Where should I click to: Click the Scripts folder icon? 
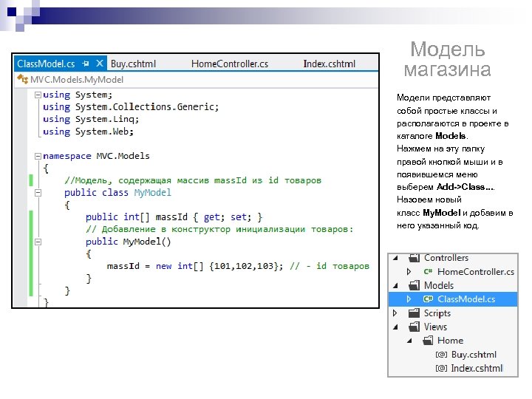414,313
